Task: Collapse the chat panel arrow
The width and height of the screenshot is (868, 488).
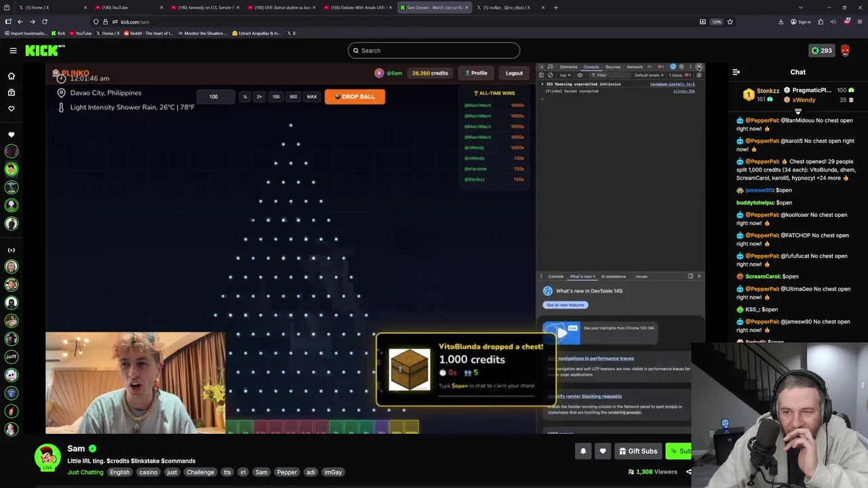Action: click(x=736, y=72)
